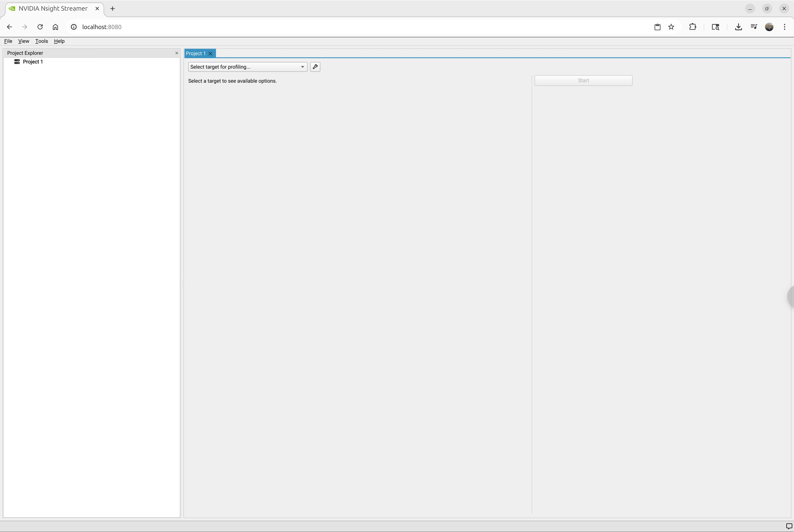Click the wrench icon next to target dropdown

[315, 67]
